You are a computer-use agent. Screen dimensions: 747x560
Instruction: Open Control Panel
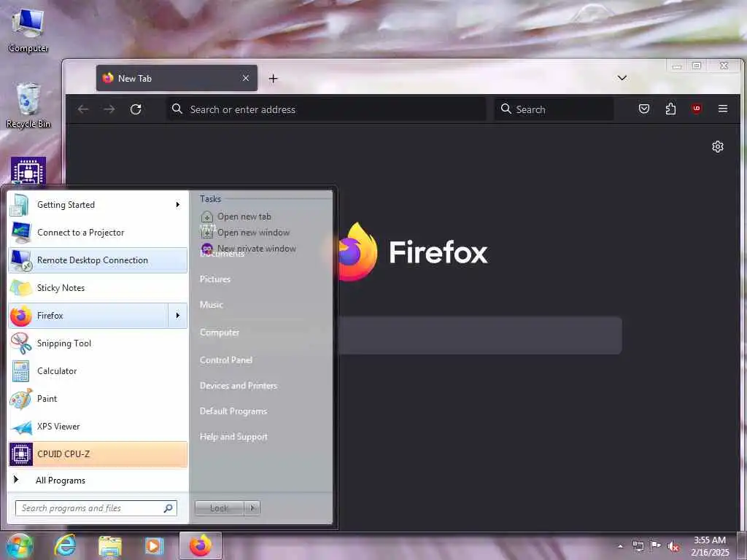[x=226, y=360]
